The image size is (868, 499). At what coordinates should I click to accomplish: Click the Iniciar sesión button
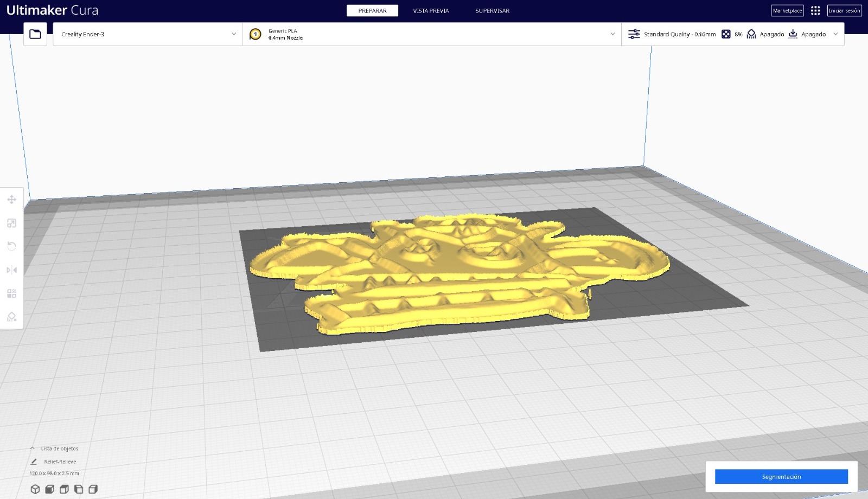click(x=844, y=11)
